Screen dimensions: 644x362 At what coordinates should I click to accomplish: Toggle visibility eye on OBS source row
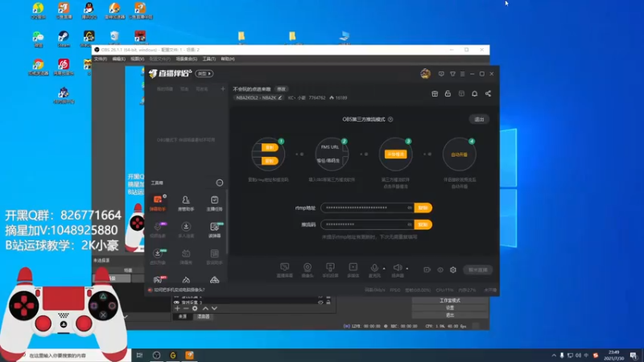pyautogui.click(x=320, y=302)
